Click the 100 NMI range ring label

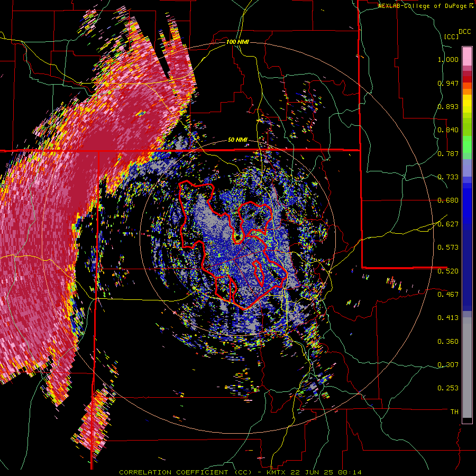(x=237, y=42)
